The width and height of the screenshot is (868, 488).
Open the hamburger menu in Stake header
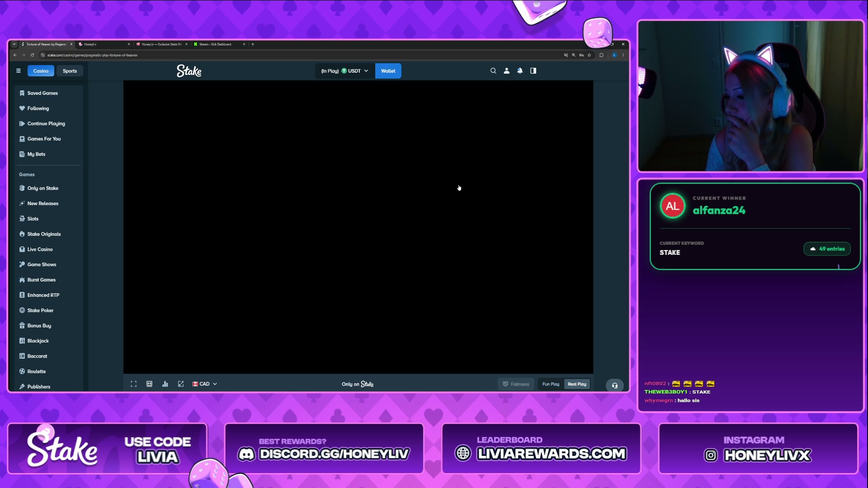pyautogui.click(x=19, y=71)
